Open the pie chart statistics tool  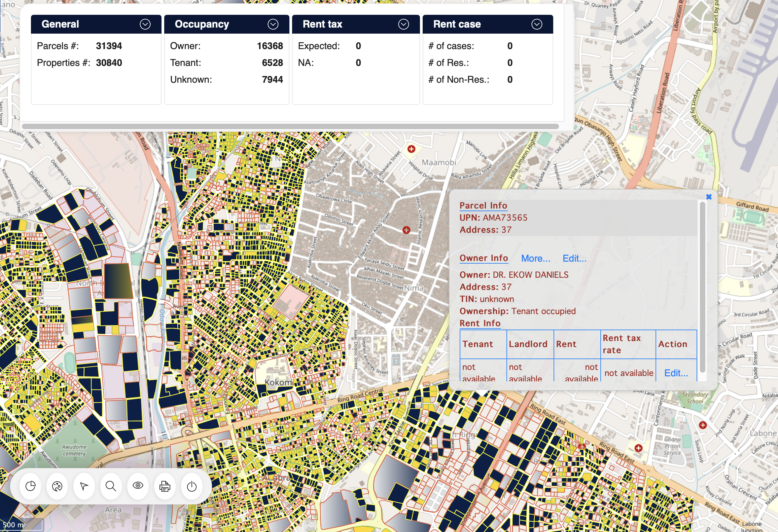pyautogui.click(x=31, y=486)
